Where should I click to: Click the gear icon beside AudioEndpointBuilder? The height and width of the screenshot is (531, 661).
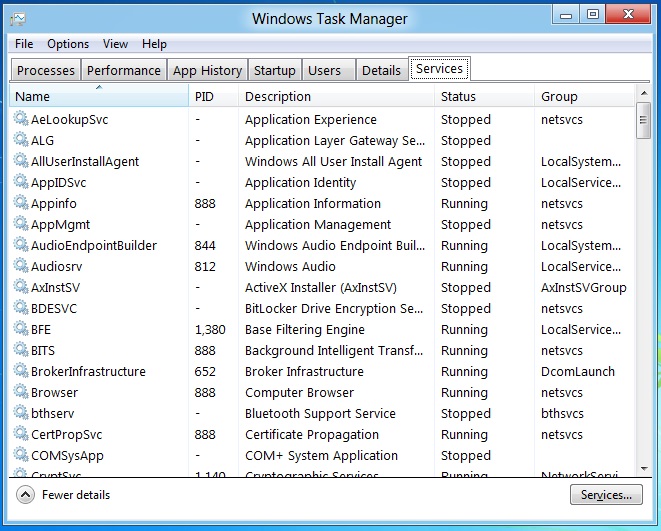tap(21, 244)
